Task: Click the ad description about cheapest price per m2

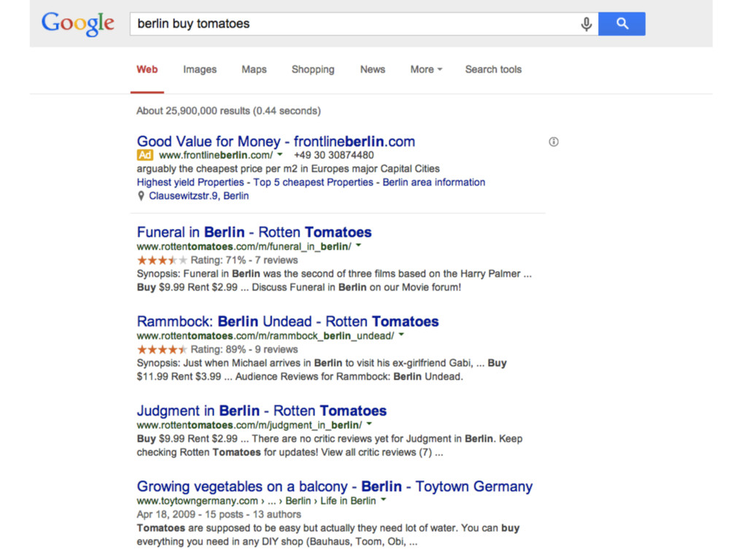Action: (288, 168)
